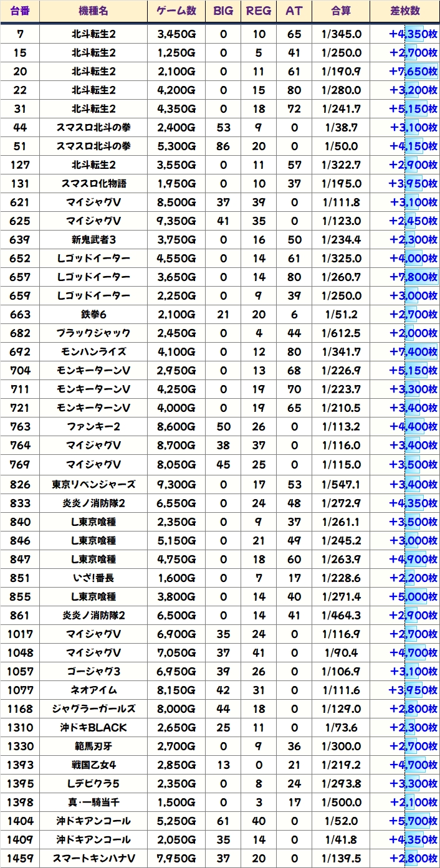
Task: Click the AT column header
Action: coord(294,11)
